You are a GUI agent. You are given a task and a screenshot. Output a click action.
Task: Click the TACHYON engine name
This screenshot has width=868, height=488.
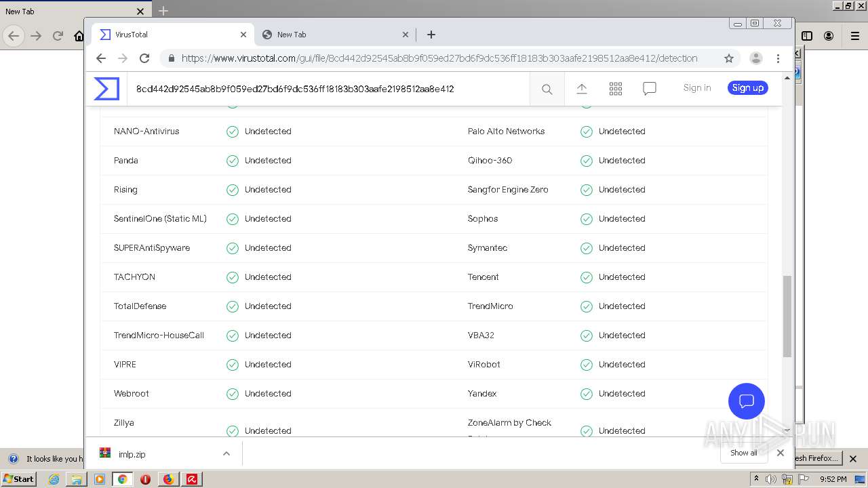coord(134,277)
